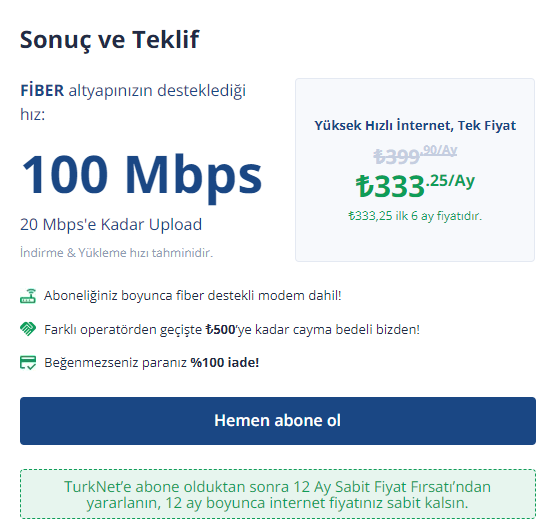The height and width of the screenshot is (531, 557).
Task: Click the green handshake icon
Action: pos(28,329)
